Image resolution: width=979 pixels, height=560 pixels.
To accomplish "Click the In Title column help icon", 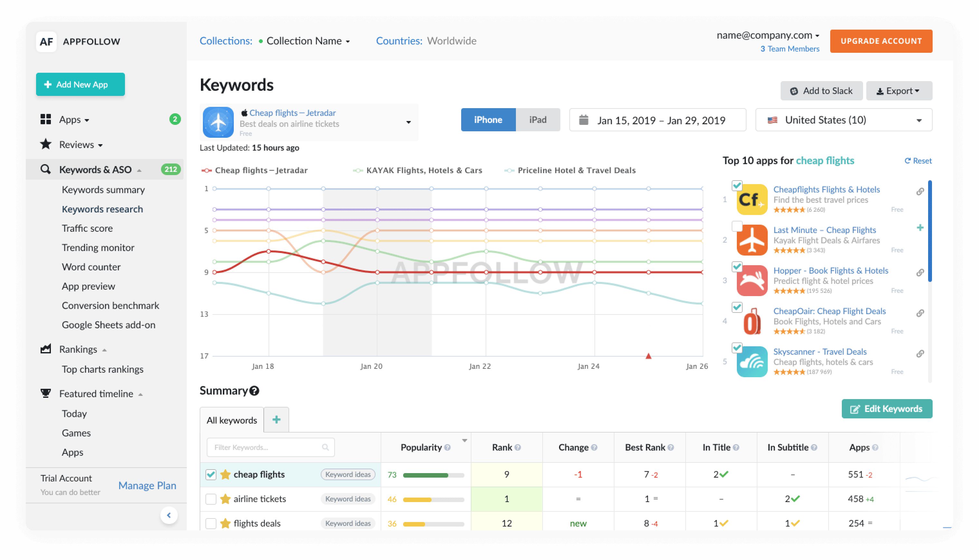I will tap(736, 447).
